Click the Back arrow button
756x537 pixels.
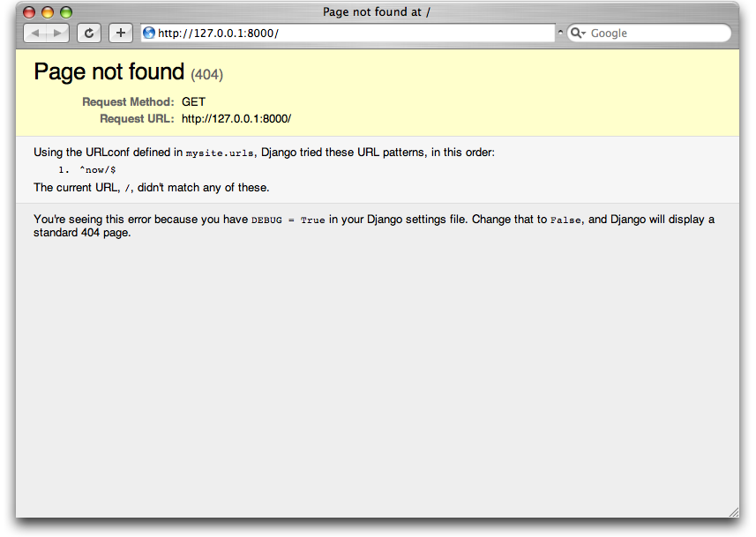35,34
